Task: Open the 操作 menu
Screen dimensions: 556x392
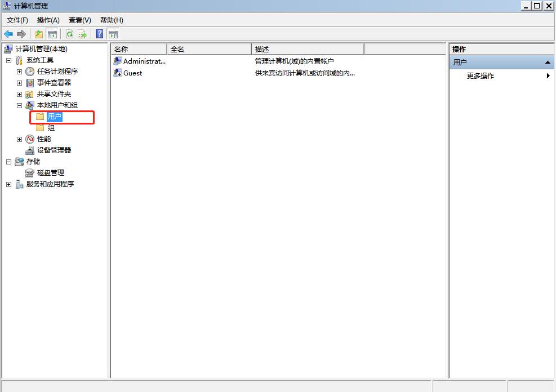Action: pyautogui.click(x=48, y=20)
